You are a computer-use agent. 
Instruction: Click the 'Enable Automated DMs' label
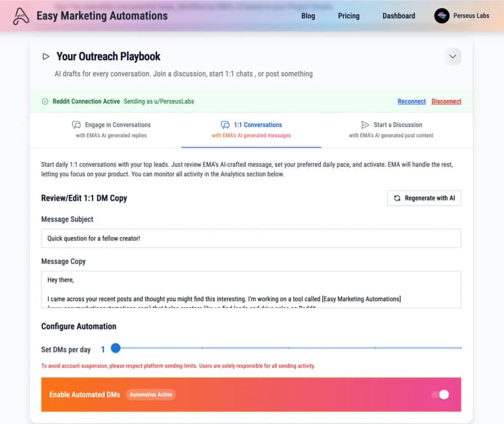[85, 394]
